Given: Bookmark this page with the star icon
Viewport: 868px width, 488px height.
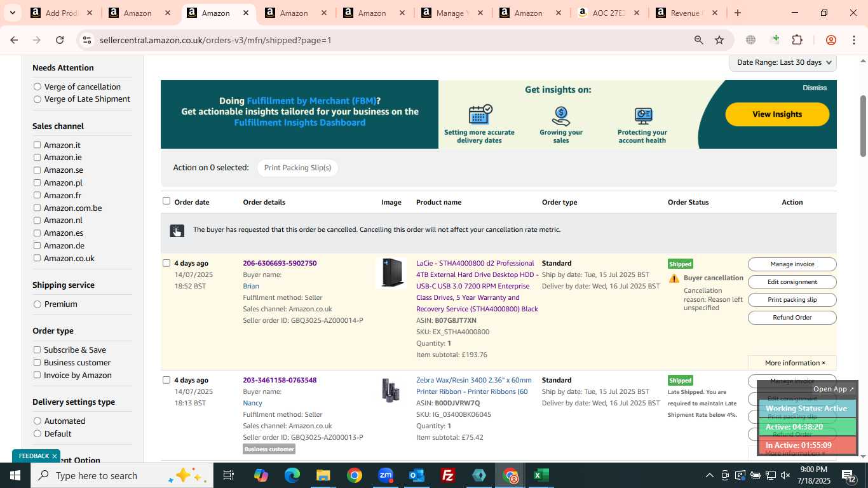Looking at the screenshot, I should pos(719,40).
